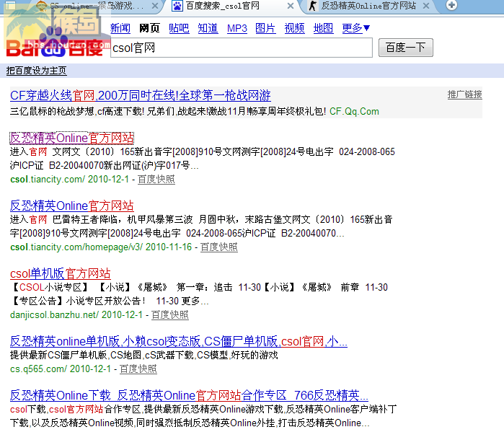This screenshot has height=432, width=504.
Task: Open the visited 反恐精英Online官方网站 result
Action: [71, 138]
